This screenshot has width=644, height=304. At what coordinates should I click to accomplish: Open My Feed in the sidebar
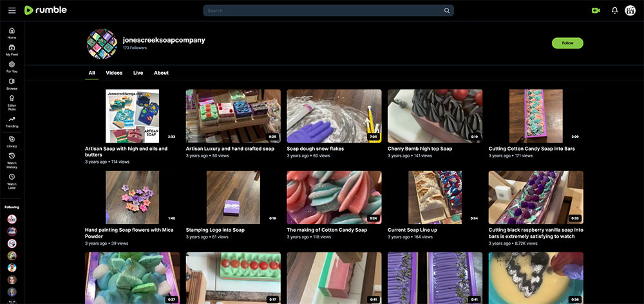(x=12, y=50)
